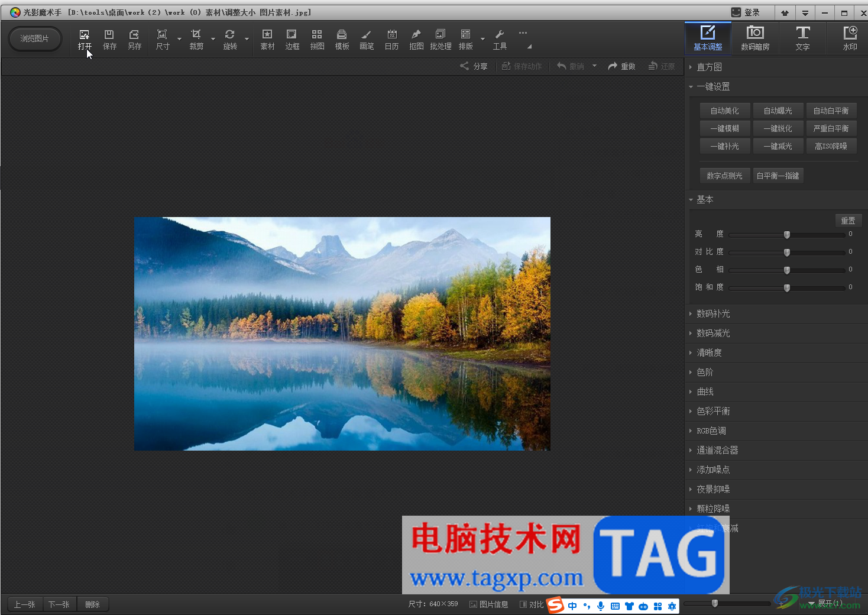
Task: Click the 分享 (Share) icon
Action: click(474, 66)
